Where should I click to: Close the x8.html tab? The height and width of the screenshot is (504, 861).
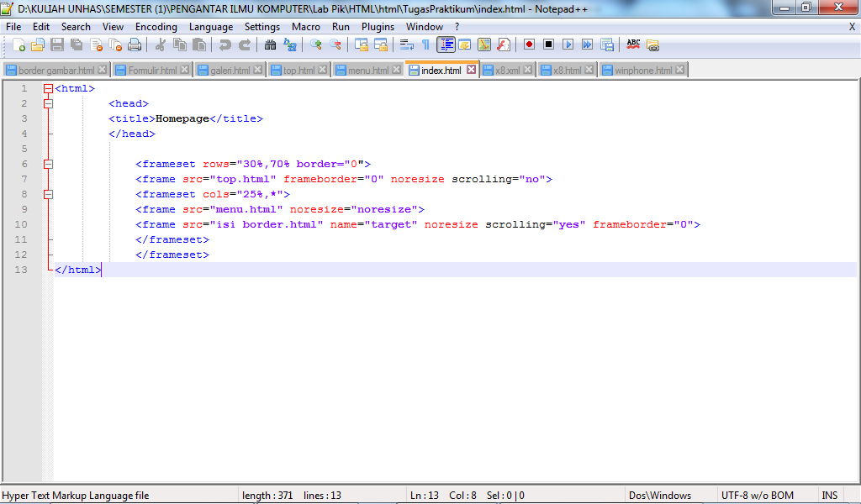[589, 70]
